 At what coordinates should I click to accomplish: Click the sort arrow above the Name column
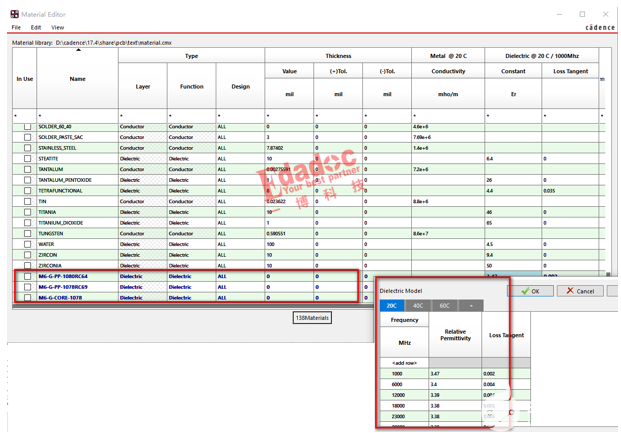tap(78, 50)
